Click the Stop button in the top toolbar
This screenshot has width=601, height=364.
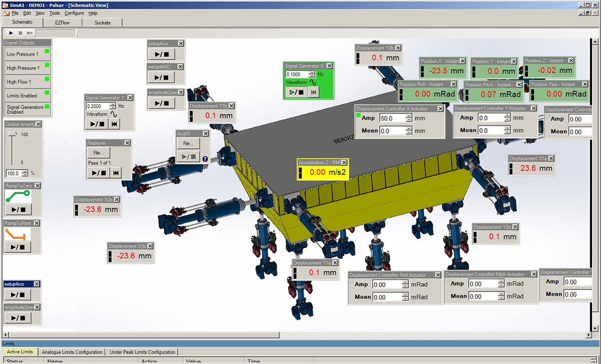(20, 33)
